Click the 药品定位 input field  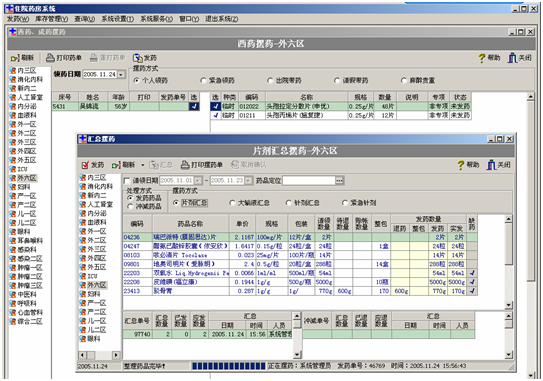309,180
